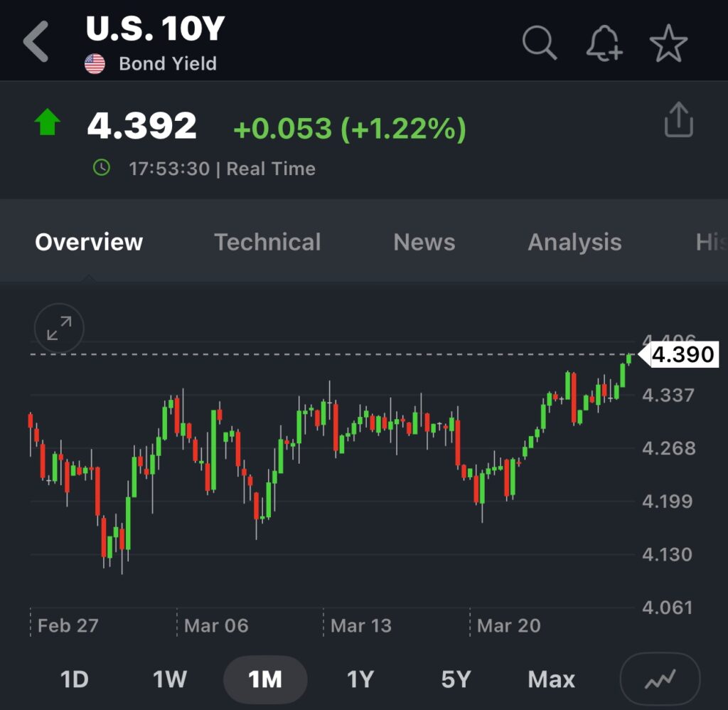Switch chart type with line chart icon
Viewport: 728px width, 710px height.
point(660,679)
